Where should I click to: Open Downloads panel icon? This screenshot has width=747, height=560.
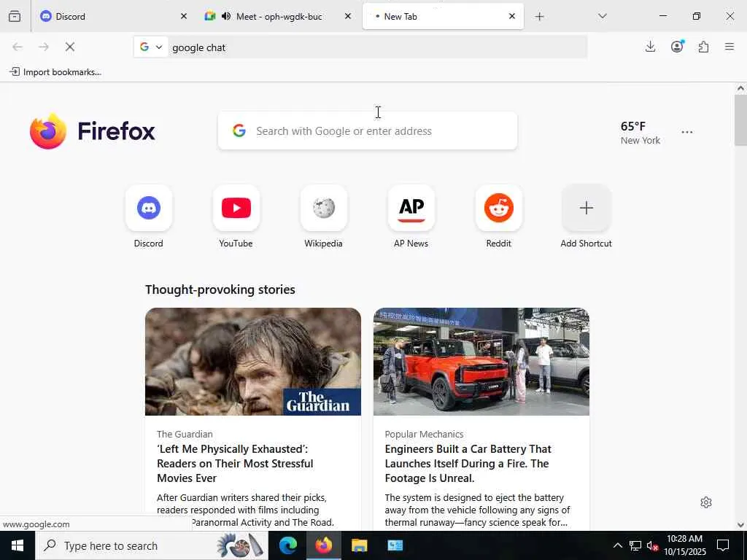[x=650, y=47]
